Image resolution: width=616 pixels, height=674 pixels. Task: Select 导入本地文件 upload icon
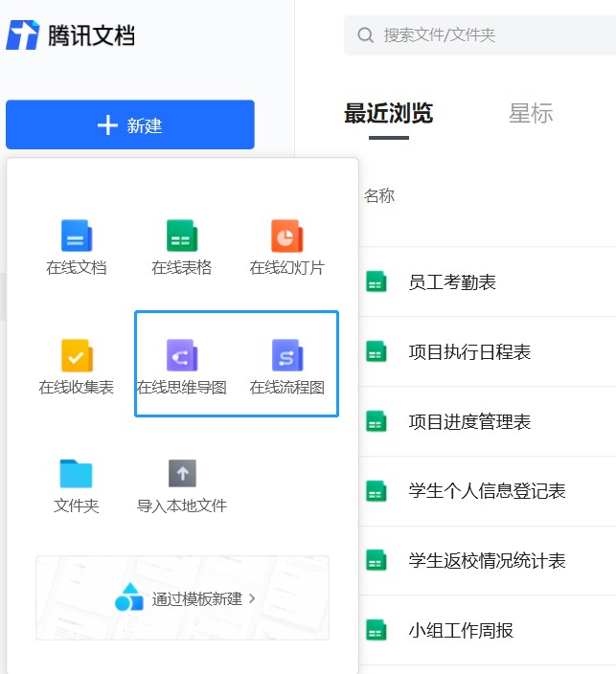pos(182,473)
